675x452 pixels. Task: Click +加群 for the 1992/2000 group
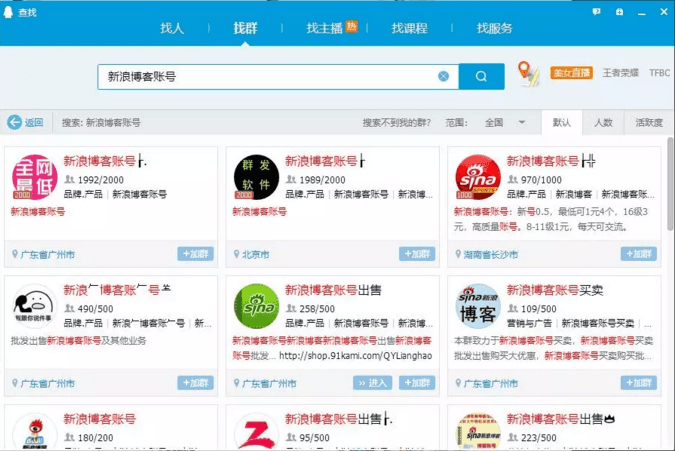click(195, 254)
